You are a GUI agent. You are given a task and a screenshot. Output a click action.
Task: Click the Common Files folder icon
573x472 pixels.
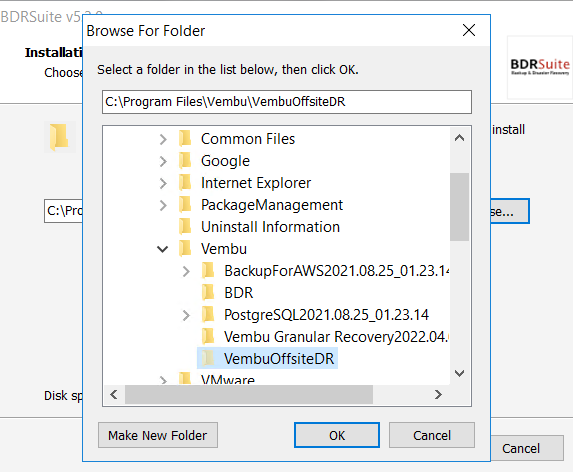(x=185, y=138)
